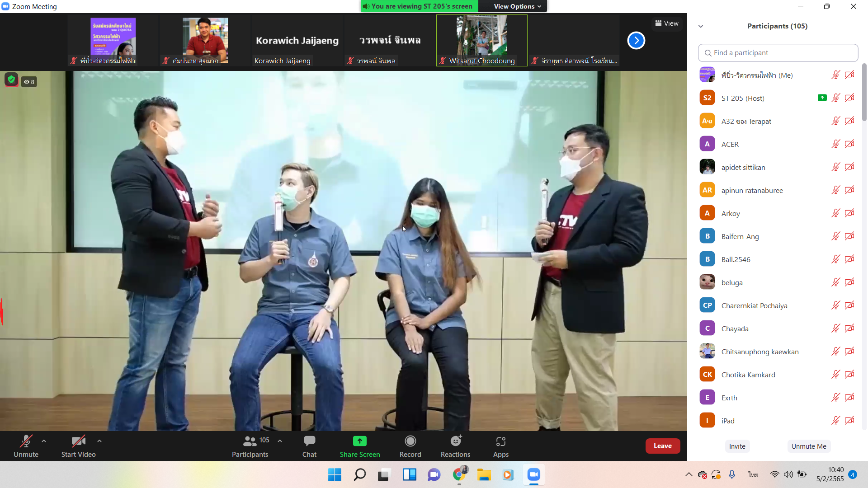Open the Participants icon showing 105

pyautogui.click(x=250, y=441)
